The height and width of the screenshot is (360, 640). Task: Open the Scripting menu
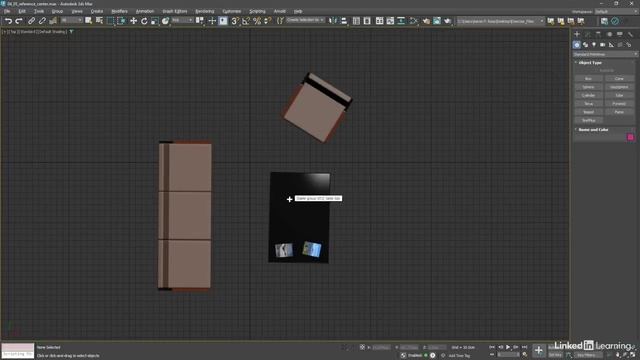click(257, 11)
